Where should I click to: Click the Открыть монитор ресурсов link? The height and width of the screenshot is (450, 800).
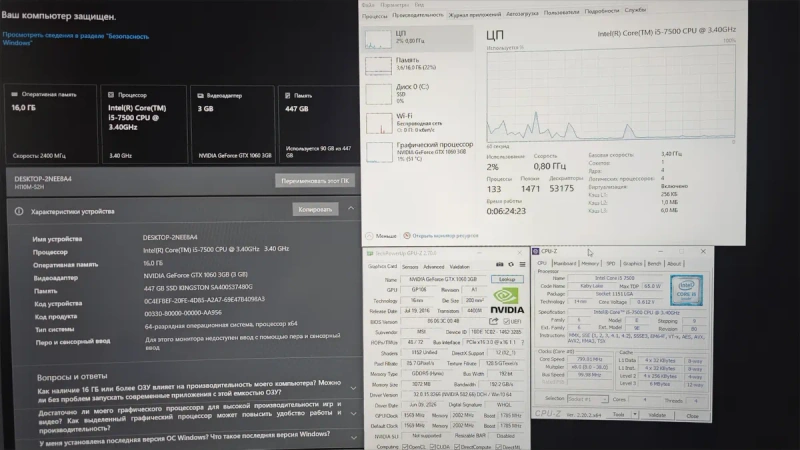click(445, 236)
